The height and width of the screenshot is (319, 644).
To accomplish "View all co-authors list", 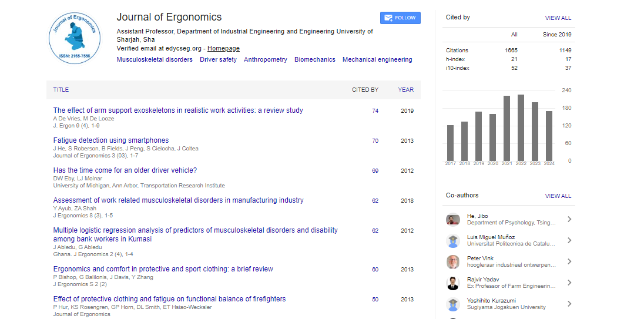I will [x=558, y=196].
